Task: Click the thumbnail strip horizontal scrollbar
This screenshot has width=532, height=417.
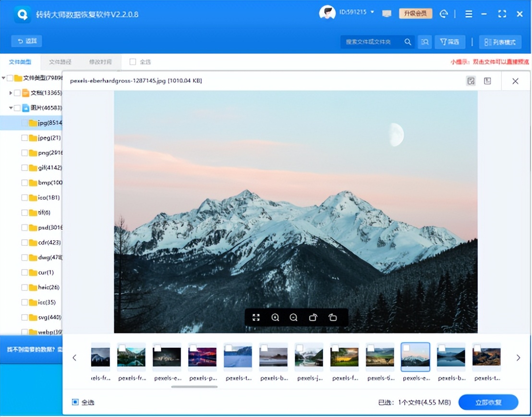Action: click(x=194, y=386)
